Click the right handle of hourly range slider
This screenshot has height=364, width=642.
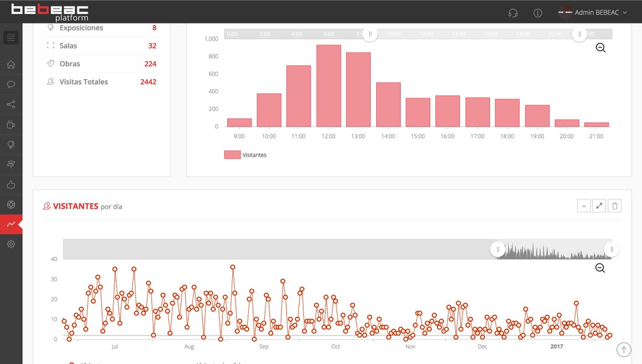point(579,34)
